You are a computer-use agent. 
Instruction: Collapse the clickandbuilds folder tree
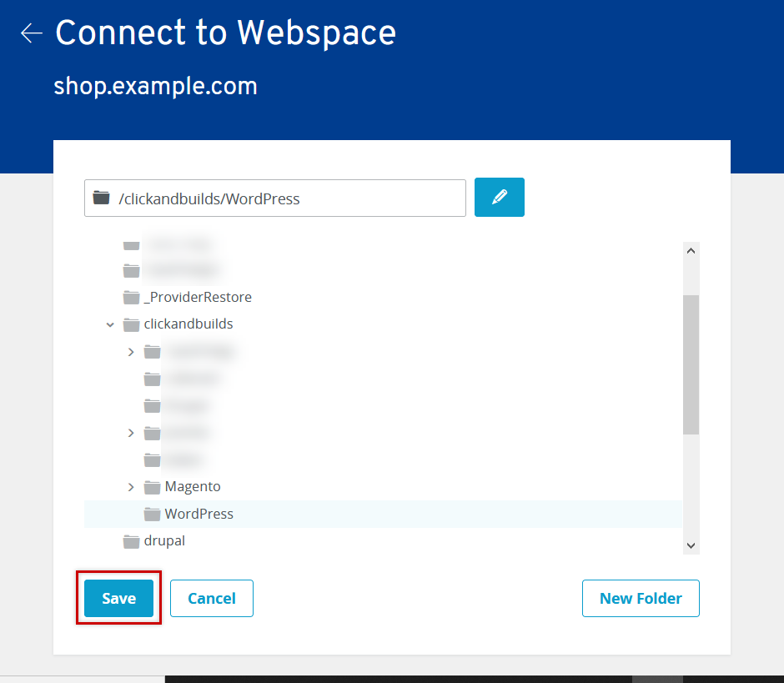(110, 324)
